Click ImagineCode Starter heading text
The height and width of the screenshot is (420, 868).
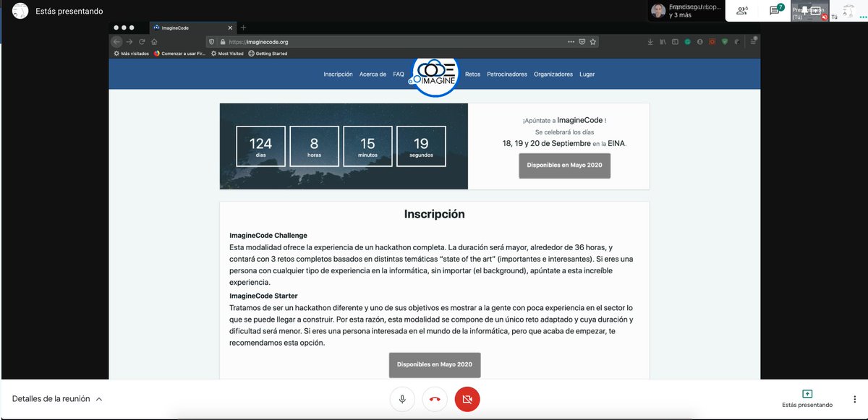[263, 296]
